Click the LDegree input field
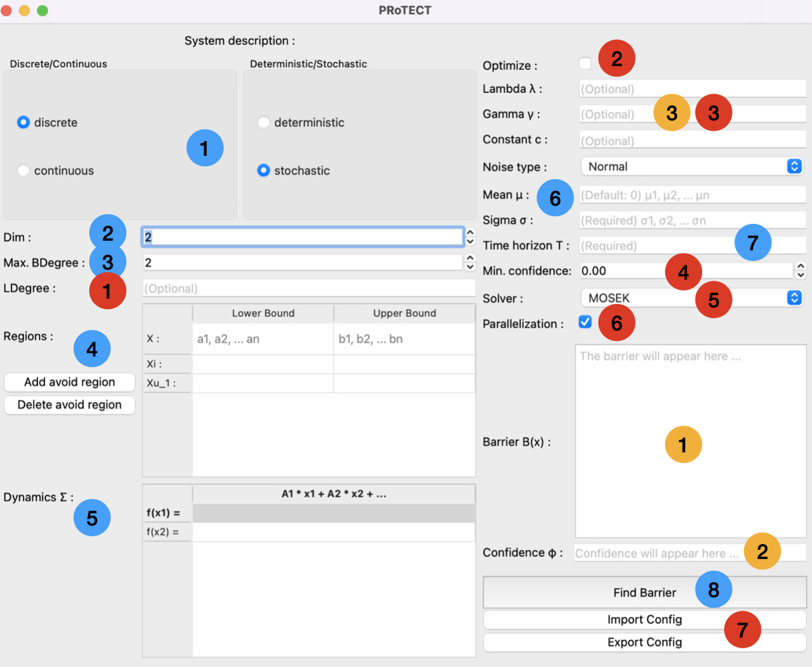The image size is (812, 667). (308, 289)
